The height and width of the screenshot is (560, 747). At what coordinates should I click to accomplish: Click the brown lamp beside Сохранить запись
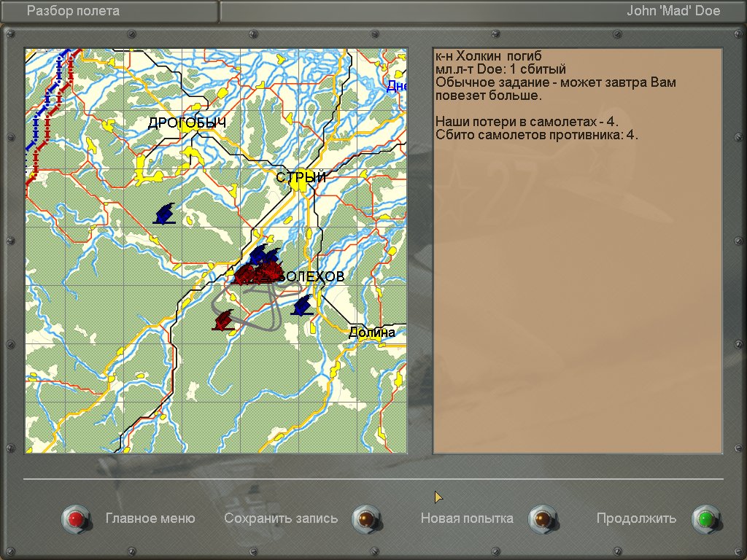tap(366, 518)
